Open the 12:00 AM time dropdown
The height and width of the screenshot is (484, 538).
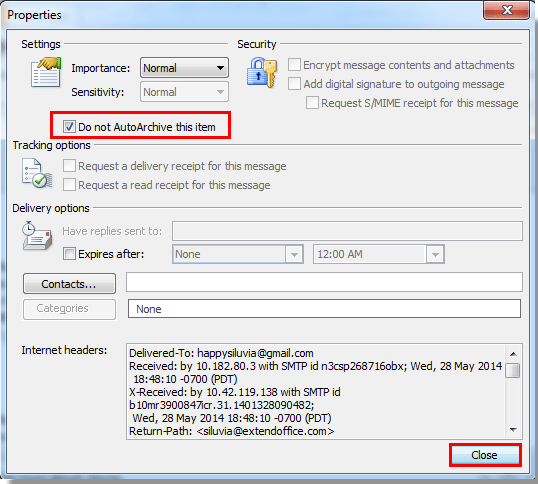(x=379, y=254)
